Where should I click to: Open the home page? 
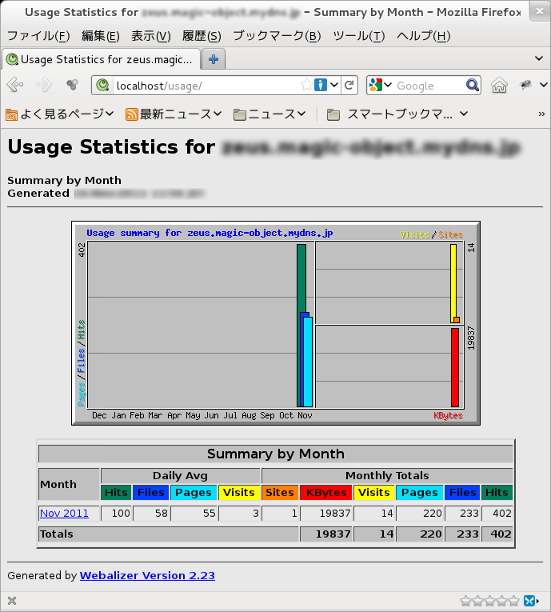[x=499, y=85]
